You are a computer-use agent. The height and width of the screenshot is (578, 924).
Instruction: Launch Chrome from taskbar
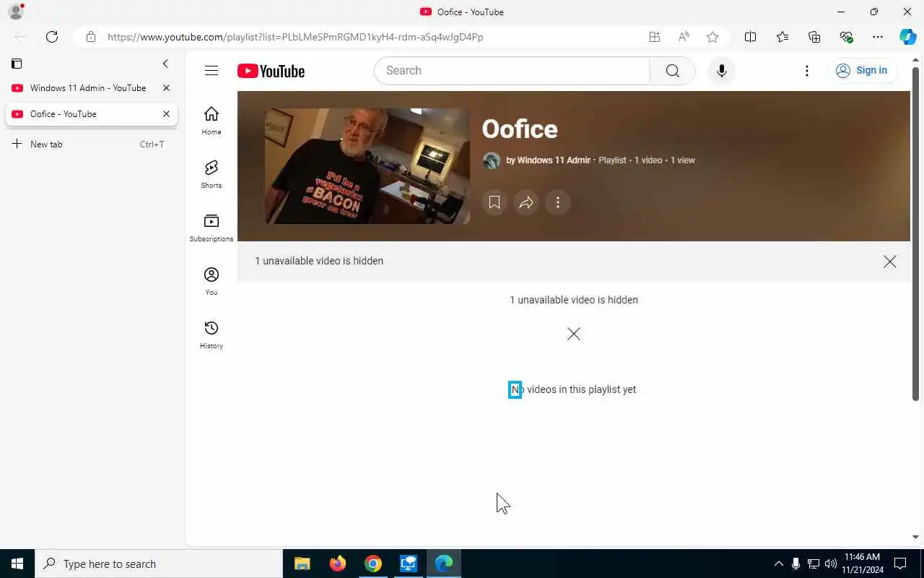[x=372, y=564]
